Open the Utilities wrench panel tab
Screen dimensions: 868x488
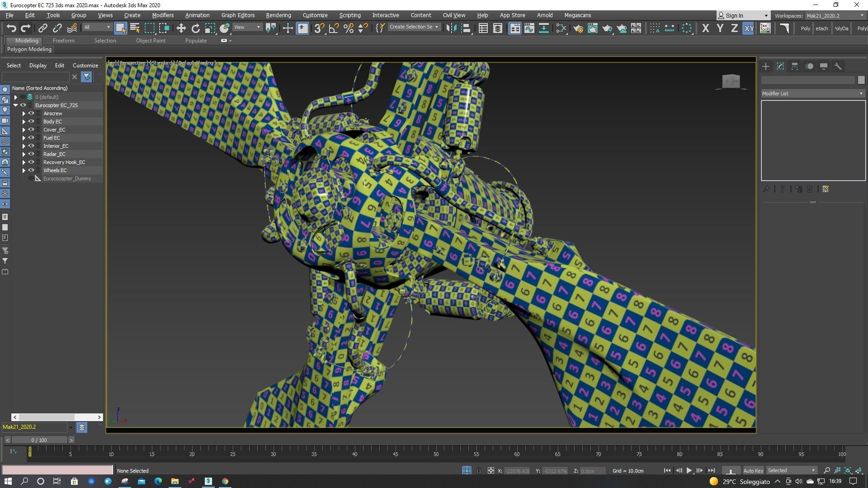[838, 66]
